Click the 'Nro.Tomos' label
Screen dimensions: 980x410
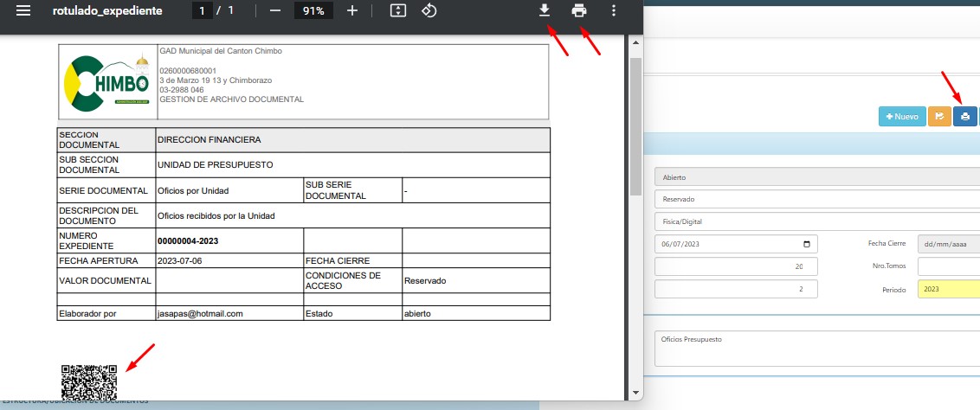coord(889,266)
